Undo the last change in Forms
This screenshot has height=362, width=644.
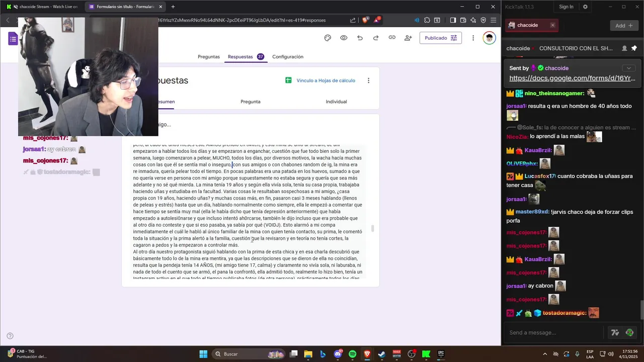pos(360,38)
